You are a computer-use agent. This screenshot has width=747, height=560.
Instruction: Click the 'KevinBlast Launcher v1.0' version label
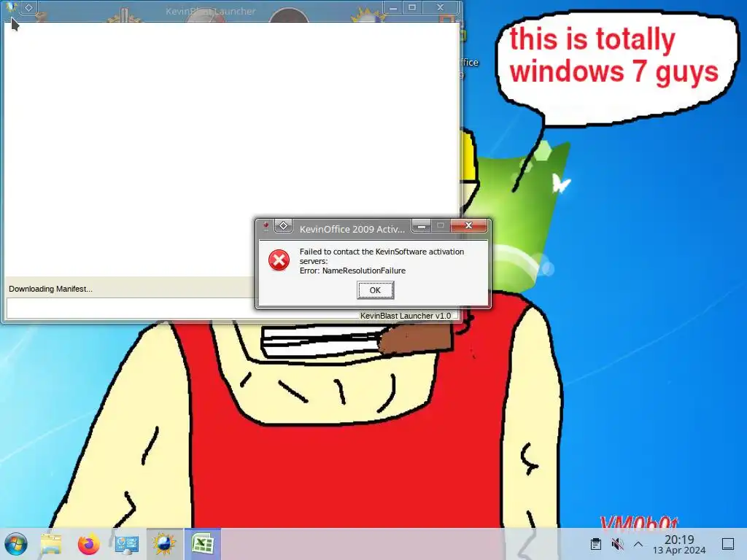[x=406, y=315]
